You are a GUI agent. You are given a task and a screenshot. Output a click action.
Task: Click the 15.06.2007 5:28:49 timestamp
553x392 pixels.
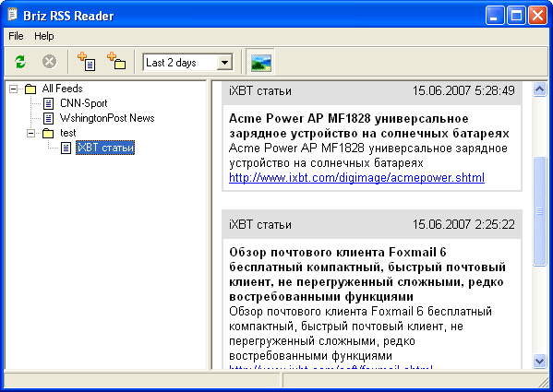point(463,91)
